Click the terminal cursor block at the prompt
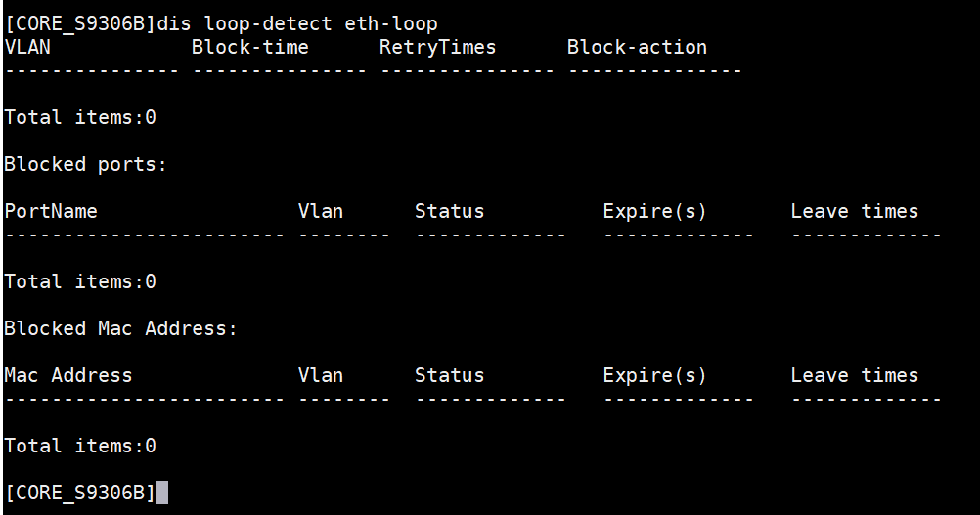The height and width of the screenshot is (515, 980). pos(162,493)
